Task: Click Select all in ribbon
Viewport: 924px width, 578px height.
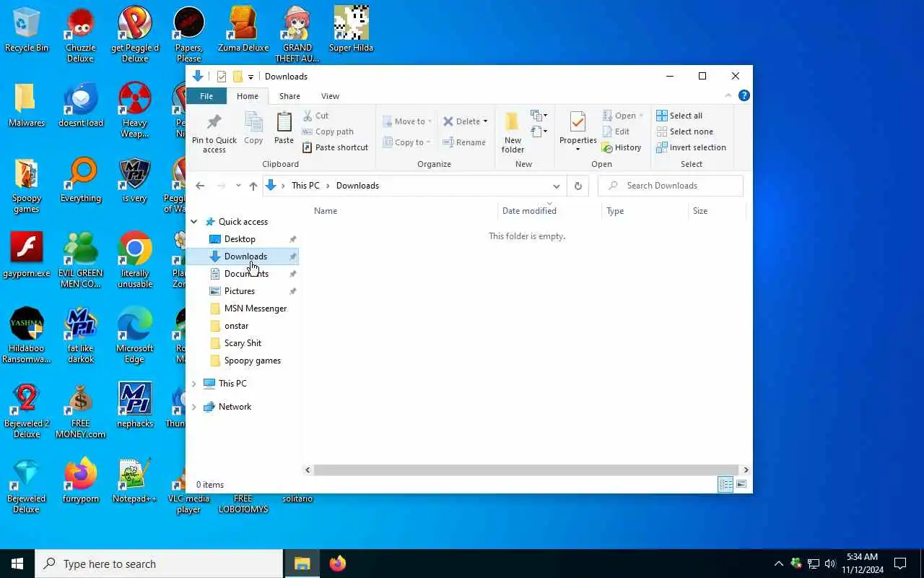Action: click(x=679, y=116)
